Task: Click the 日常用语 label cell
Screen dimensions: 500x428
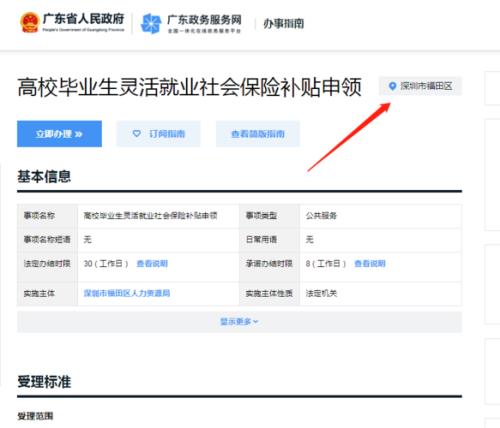Action: coord(269,240)
